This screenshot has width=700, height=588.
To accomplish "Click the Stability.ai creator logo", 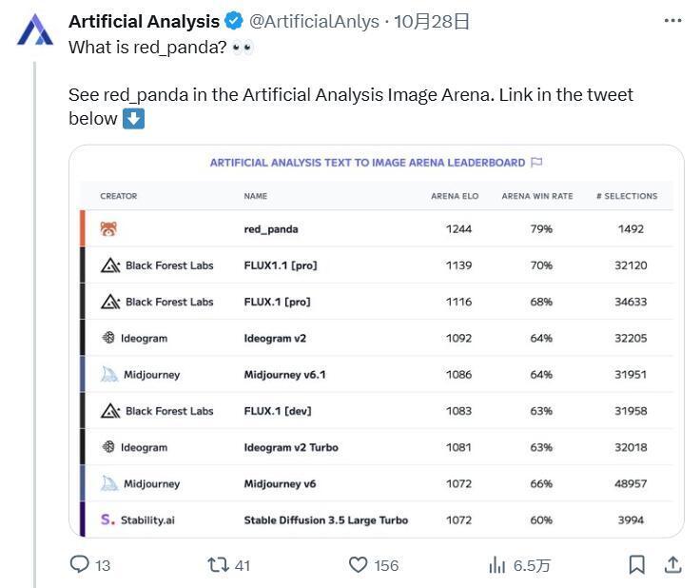I will (x=107, y=519).
